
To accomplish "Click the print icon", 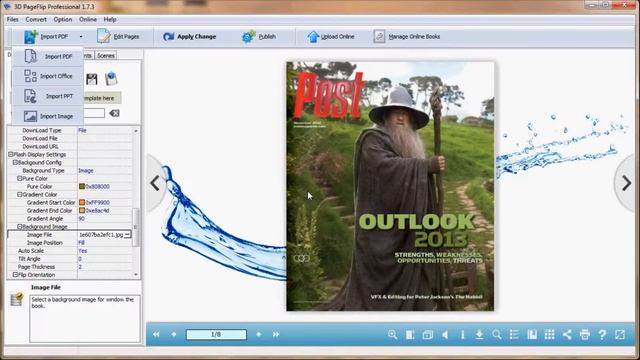I will 584,335.
